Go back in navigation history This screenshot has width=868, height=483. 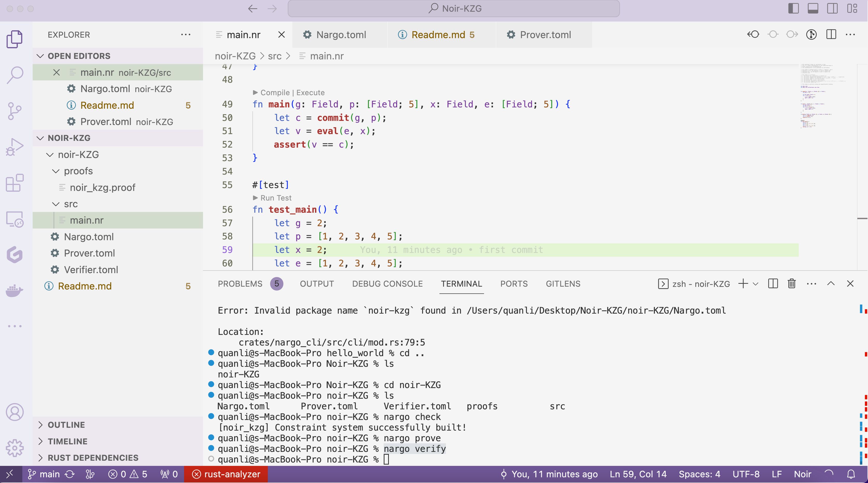(x=252, y=8)
